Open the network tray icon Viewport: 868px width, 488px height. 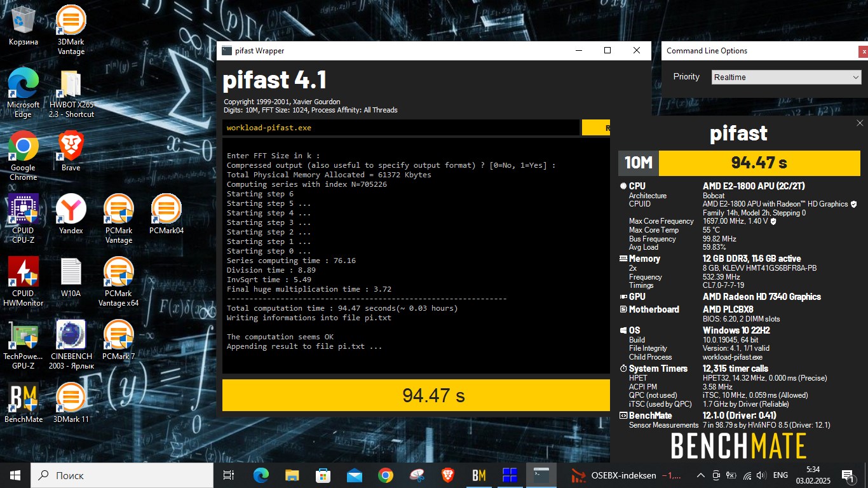click(x=747, y=475)
